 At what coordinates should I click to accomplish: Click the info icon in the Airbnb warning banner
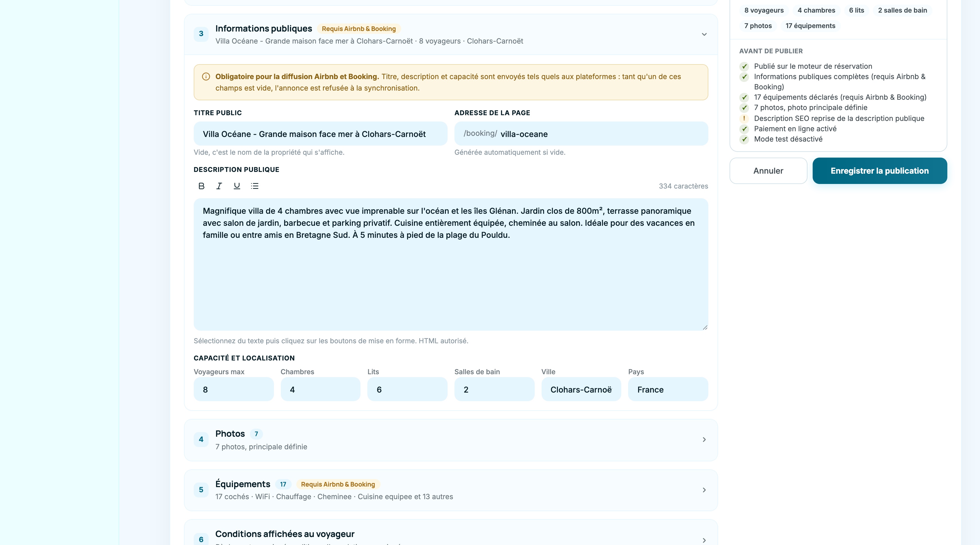(206, 77)
